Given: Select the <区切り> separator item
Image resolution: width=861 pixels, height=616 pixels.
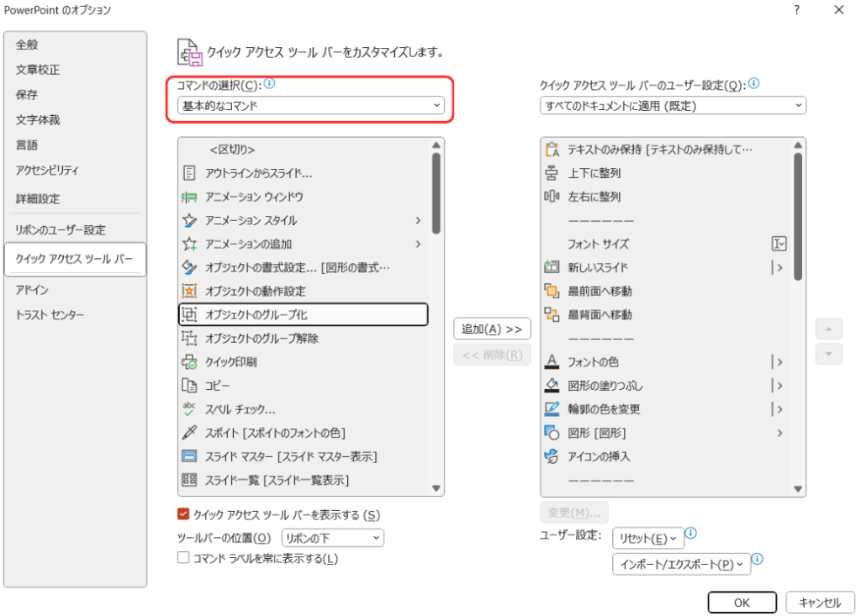Looking at the screenshot, I should [232, 150].
